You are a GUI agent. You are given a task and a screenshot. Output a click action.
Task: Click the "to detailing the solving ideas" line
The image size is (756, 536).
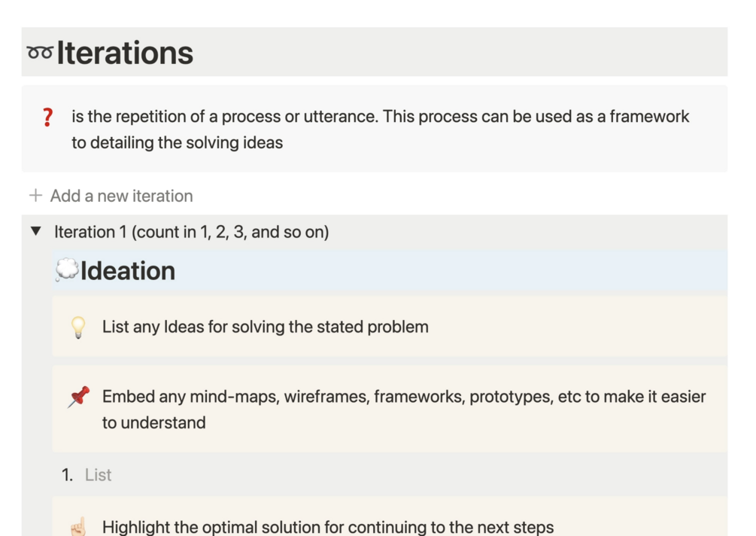pyautogui.click(x=178, y=142)
